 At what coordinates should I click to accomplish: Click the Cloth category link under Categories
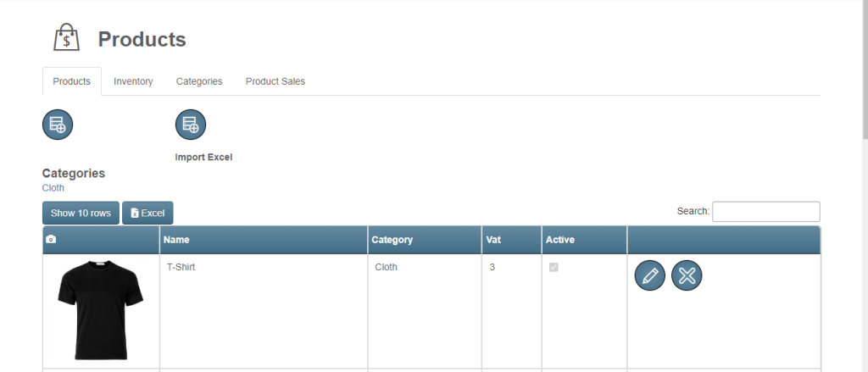53,187
